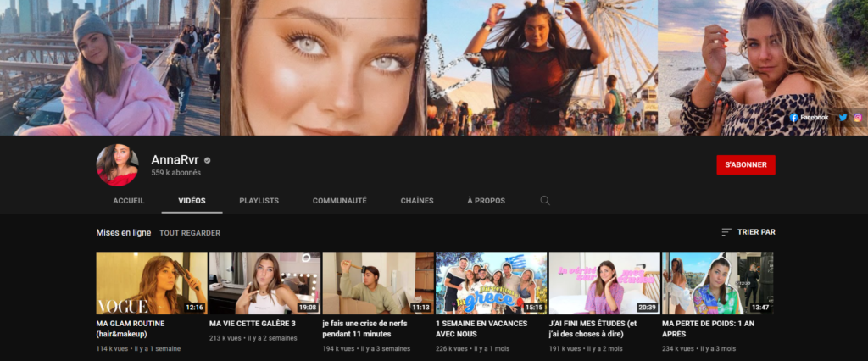868x361 pixels.
Task: Play the 19:08 video thumbnail
Action: (264, 283)
